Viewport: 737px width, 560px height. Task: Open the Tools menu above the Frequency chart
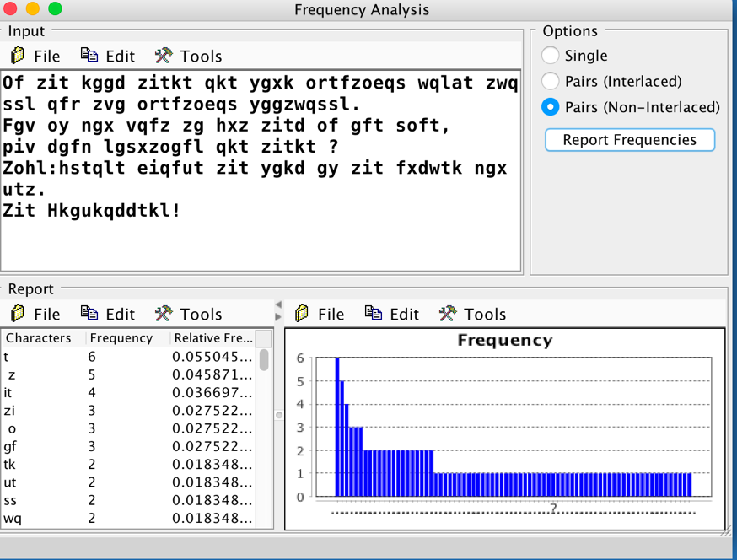coord(474,314)
